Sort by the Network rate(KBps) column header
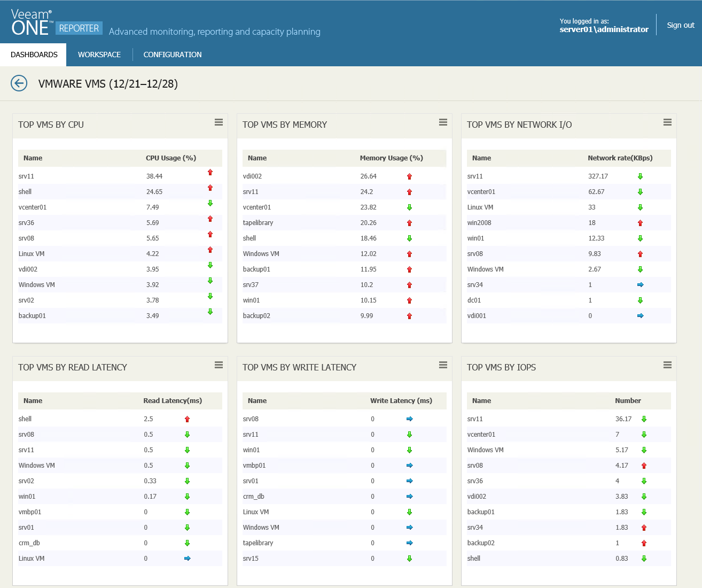Screen dimensions: 702x588 (620, 158)
